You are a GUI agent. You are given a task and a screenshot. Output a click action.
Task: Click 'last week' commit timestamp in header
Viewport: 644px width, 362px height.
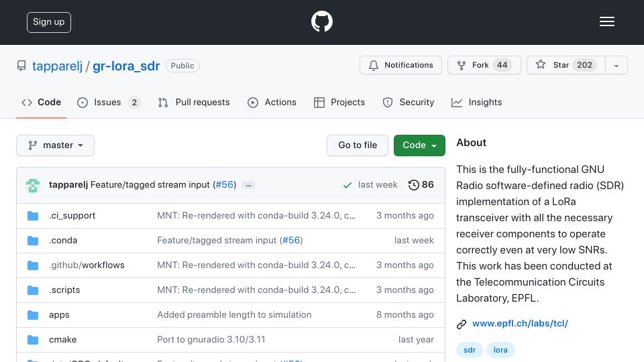(378, 185)
